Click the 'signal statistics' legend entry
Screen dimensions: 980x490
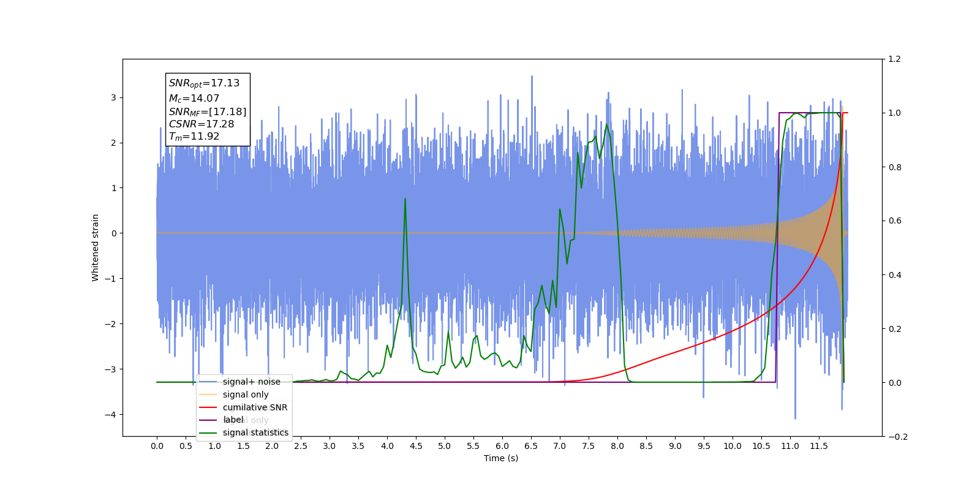click(255, 432)
